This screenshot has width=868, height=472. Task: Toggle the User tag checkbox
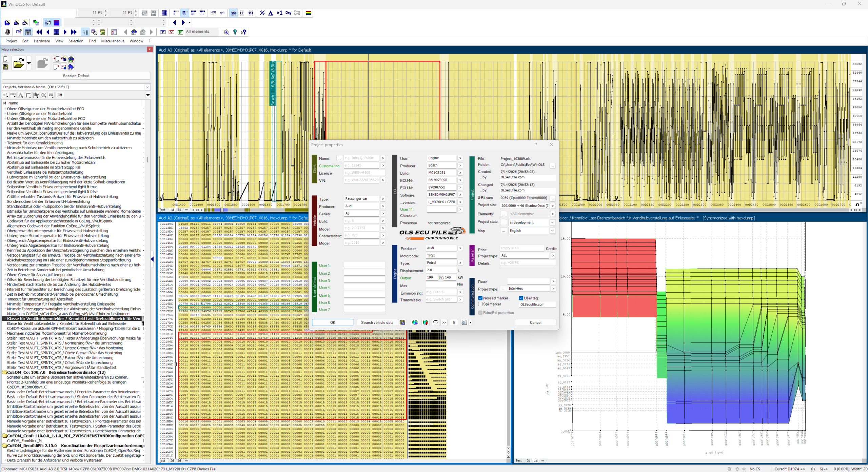pos(521,298)
